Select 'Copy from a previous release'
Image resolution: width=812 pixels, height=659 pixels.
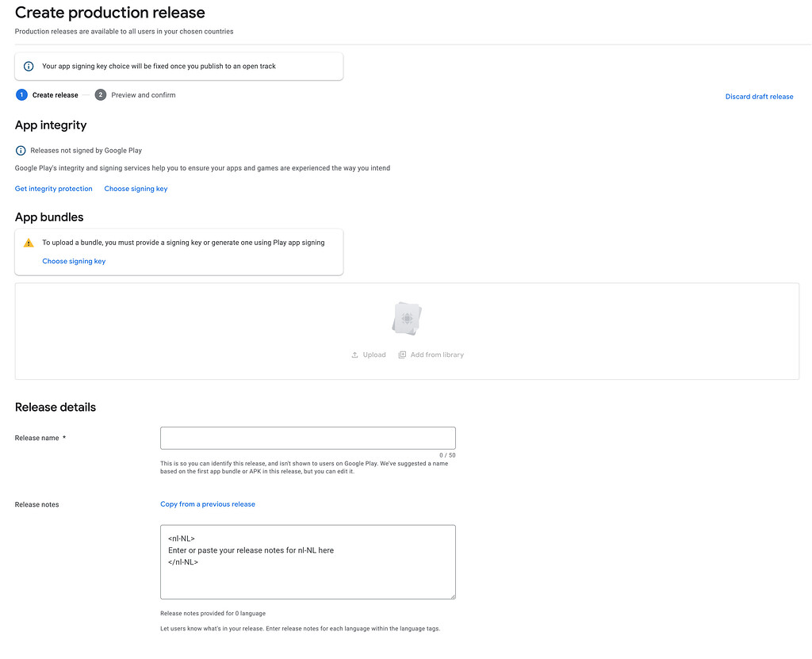[208, 504]
